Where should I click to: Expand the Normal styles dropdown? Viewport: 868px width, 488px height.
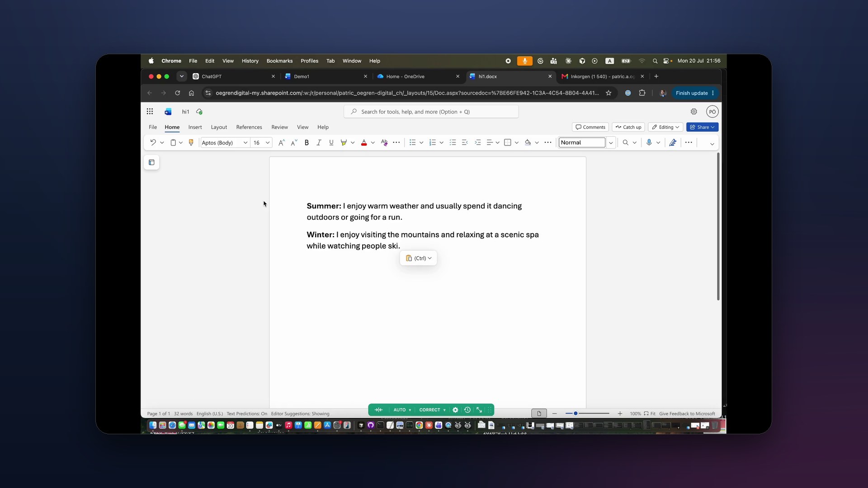click(611, 143)
